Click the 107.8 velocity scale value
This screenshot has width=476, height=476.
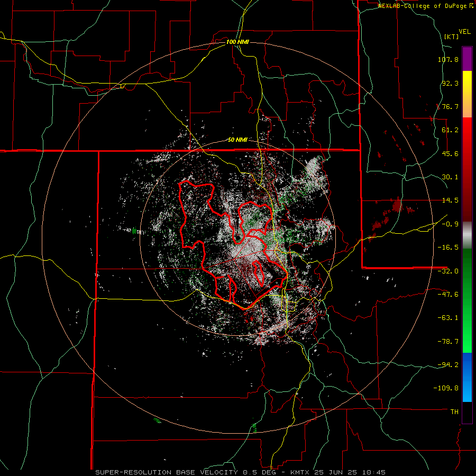pos(448,59)
